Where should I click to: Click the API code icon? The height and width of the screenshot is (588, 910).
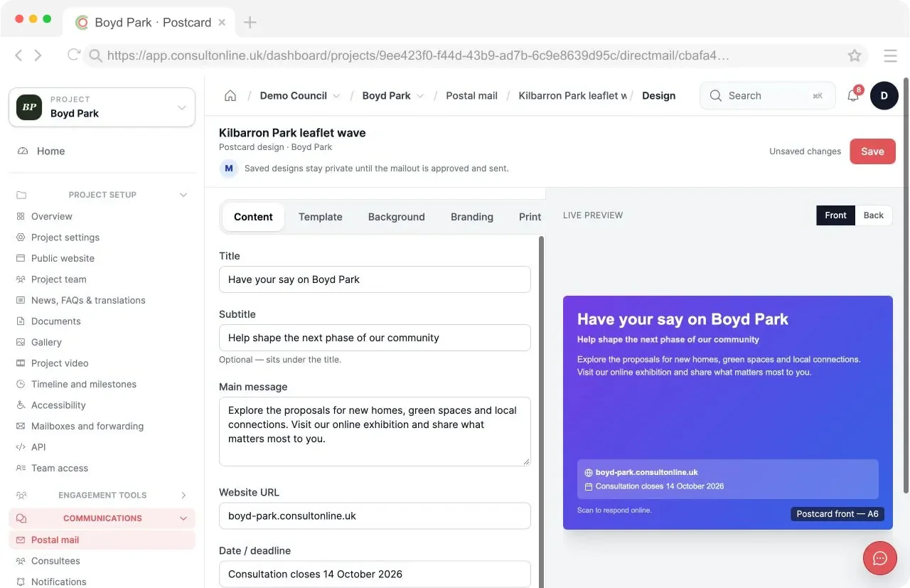[21, 447]
